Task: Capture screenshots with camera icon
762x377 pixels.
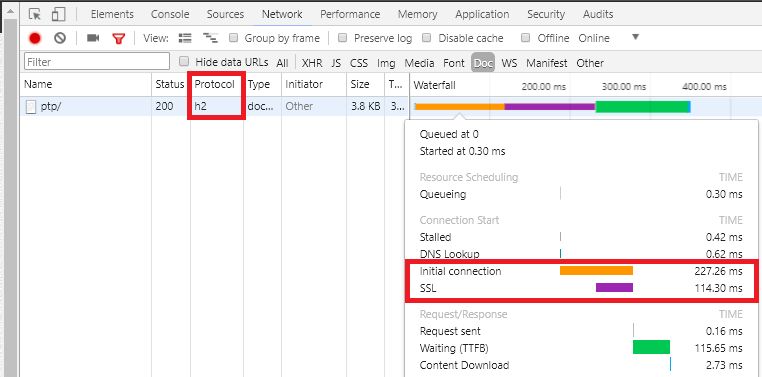Action: pos(93,38)
